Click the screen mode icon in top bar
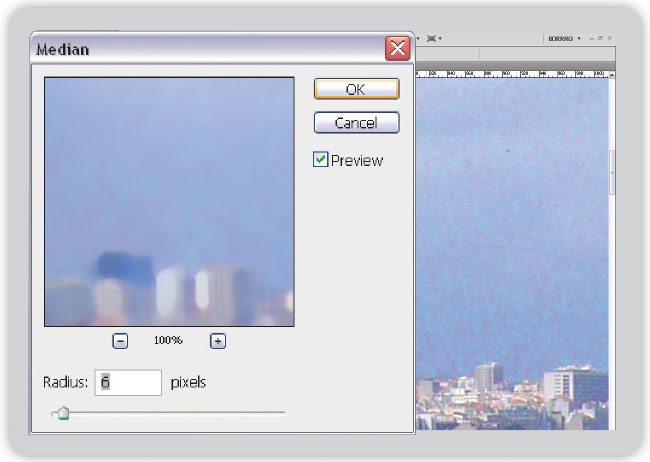The image size is (650, 462). 430,38
